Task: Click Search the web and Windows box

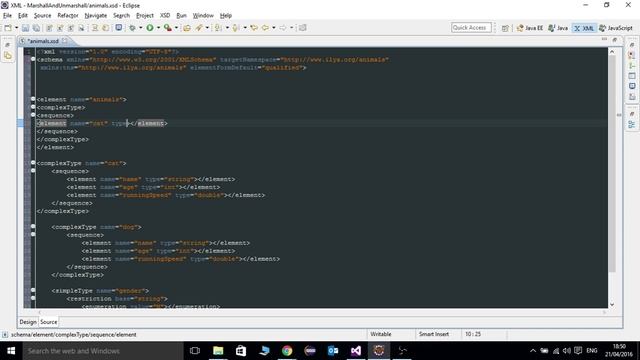Action: (x=102, y=351)
